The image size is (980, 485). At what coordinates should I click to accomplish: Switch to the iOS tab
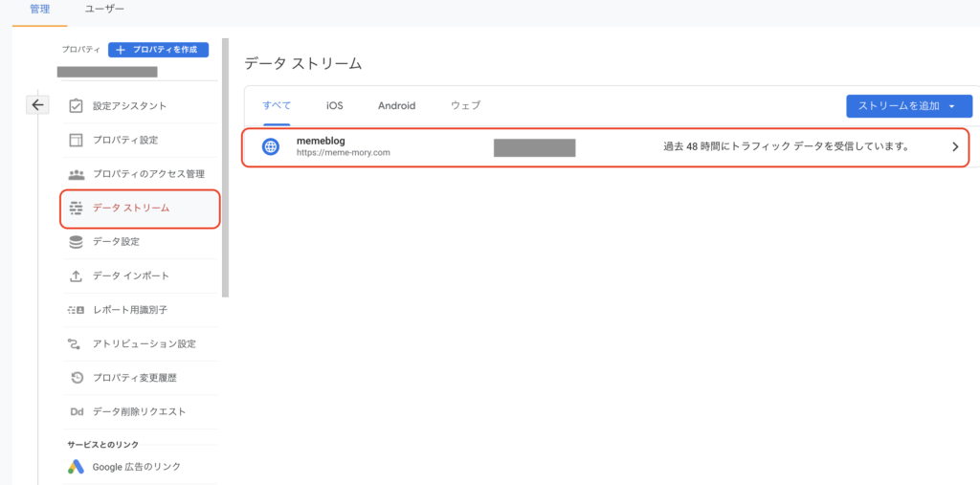pos(334,105)
